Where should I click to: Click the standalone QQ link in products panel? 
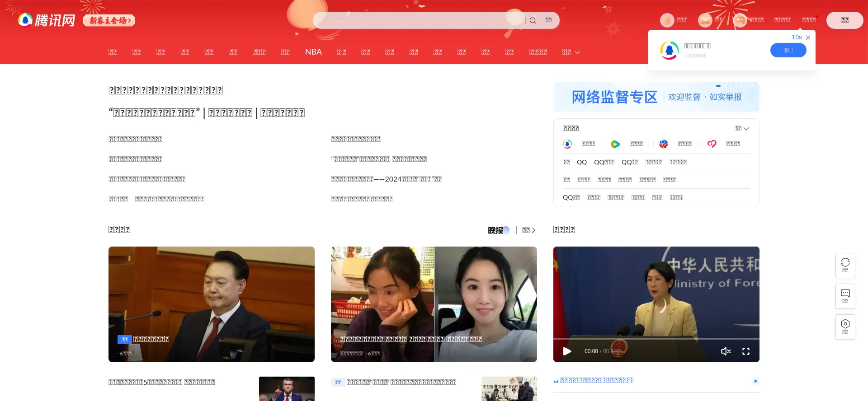[x=582, y=162]
